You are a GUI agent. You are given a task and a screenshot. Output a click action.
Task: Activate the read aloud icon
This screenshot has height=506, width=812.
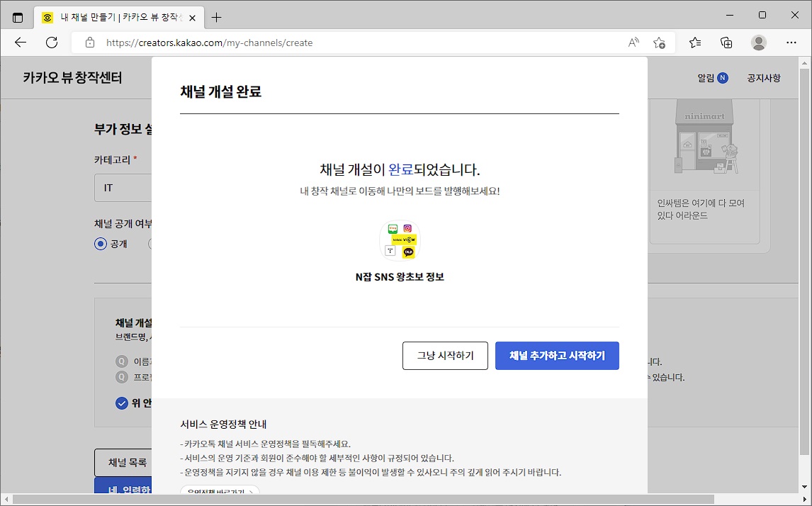pyautogui.click(x=633, y=43)
